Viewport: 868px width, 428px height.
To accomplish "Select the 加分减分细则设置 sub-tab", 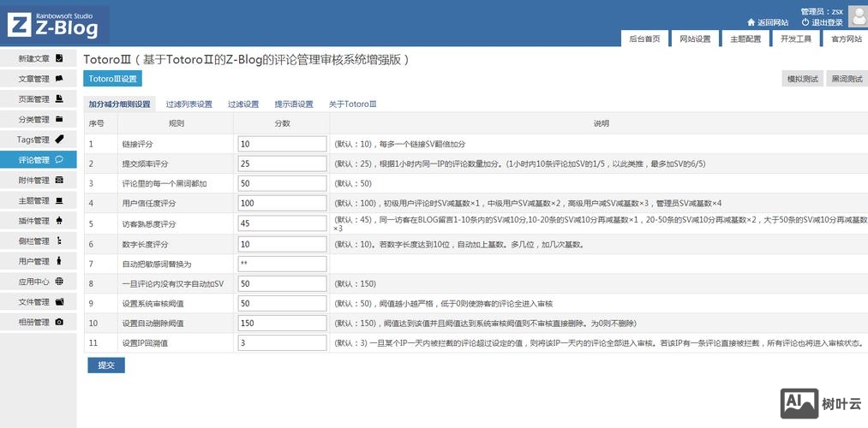I will point(120,104).
